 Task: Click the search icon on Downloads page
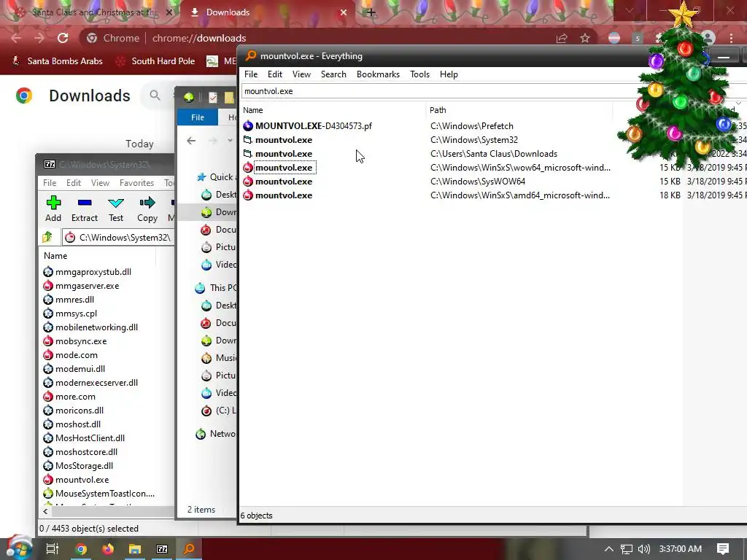pyautogui.click(x=155, y=96)
